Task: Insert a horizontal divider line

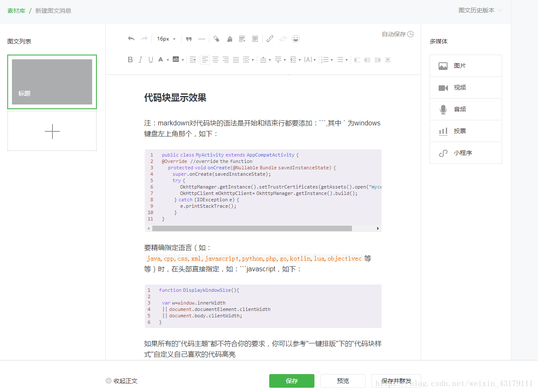Action: (202, 39)
